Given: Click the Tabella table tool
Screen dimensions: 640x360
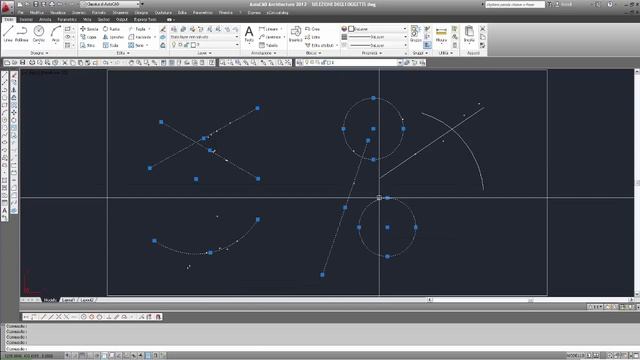Looking at the screenshot, I should 269,45.
